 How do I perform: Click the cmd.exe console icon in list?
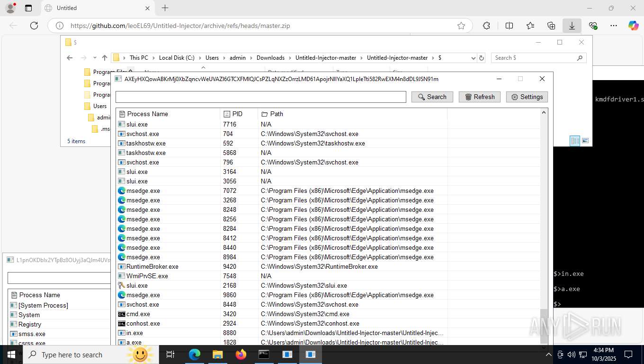point(122,314)
